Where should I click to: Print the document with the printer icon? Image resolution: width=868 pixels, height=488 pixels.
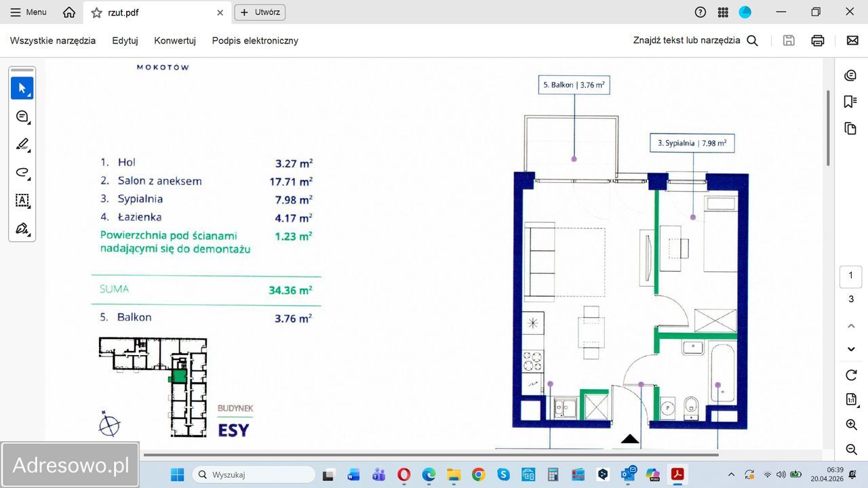pyautogui.click(x=818, y=41)
